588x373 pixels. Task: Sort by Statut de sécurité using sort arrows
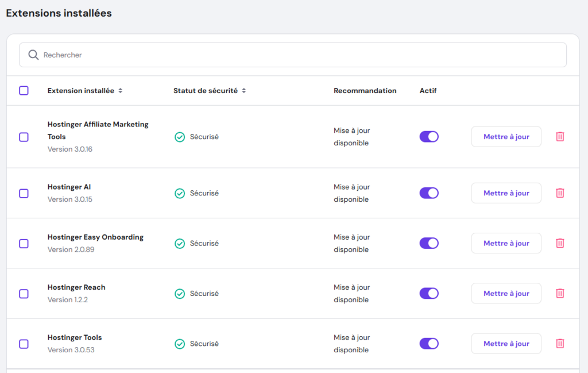tap(245, 90)
